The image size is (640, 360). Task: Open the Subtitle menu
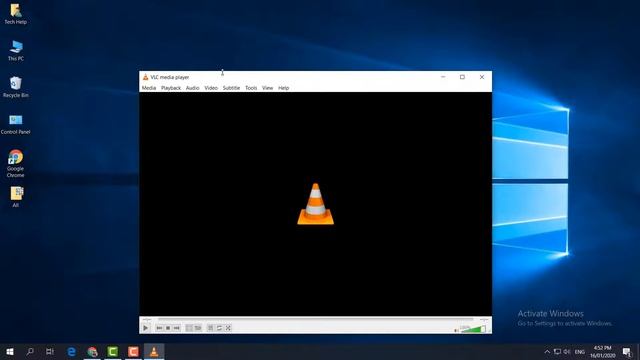(x=231, y=88)
